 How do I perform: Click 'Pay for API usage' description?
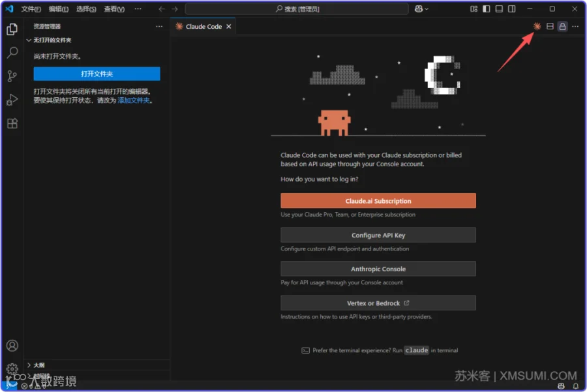[342, 282]
